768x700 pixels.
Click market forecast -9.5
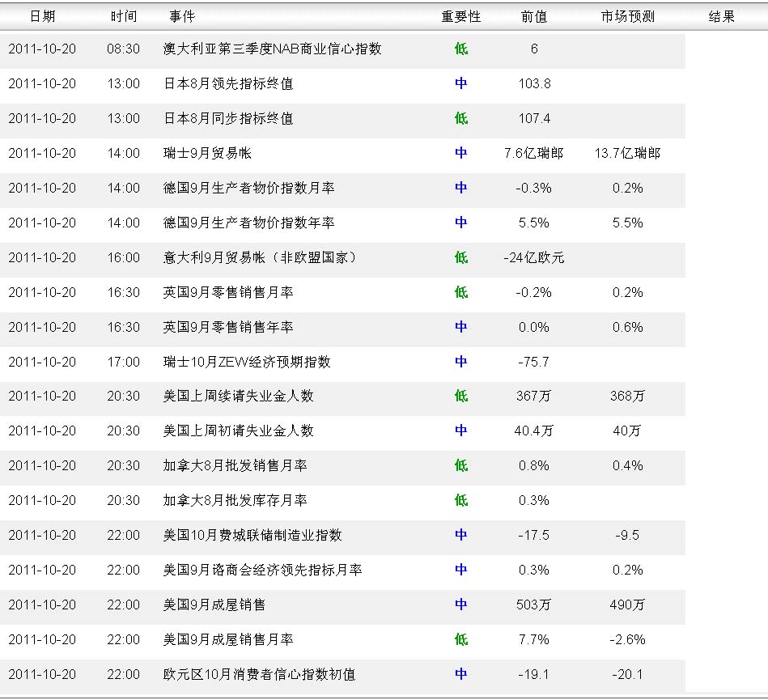click(x=627, y=535)
